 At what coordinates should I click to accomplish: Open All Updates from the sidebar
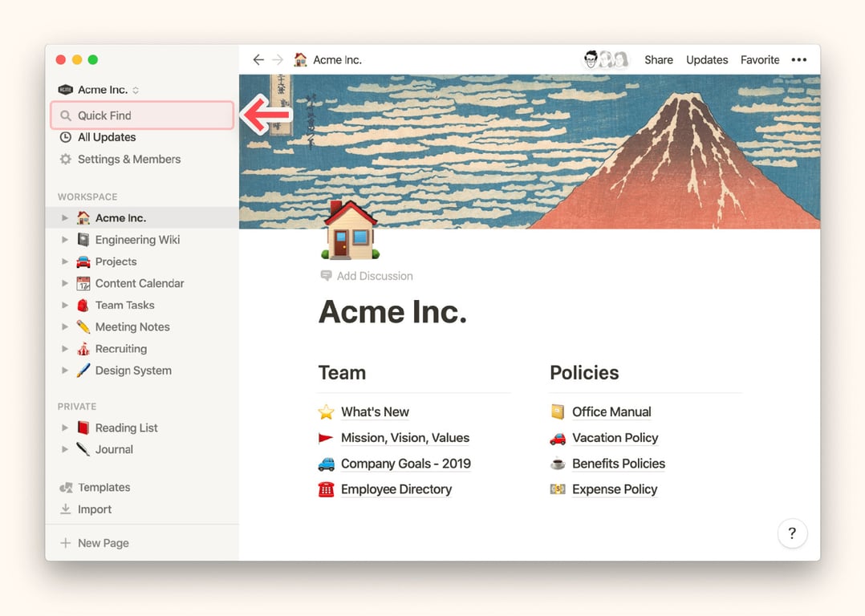[106, 137]
